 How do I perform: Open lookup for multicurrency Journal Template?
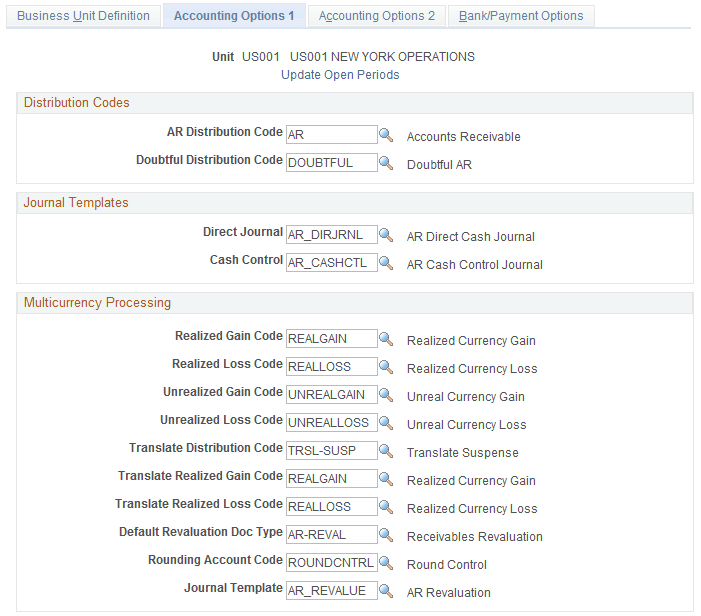[386, 591]
